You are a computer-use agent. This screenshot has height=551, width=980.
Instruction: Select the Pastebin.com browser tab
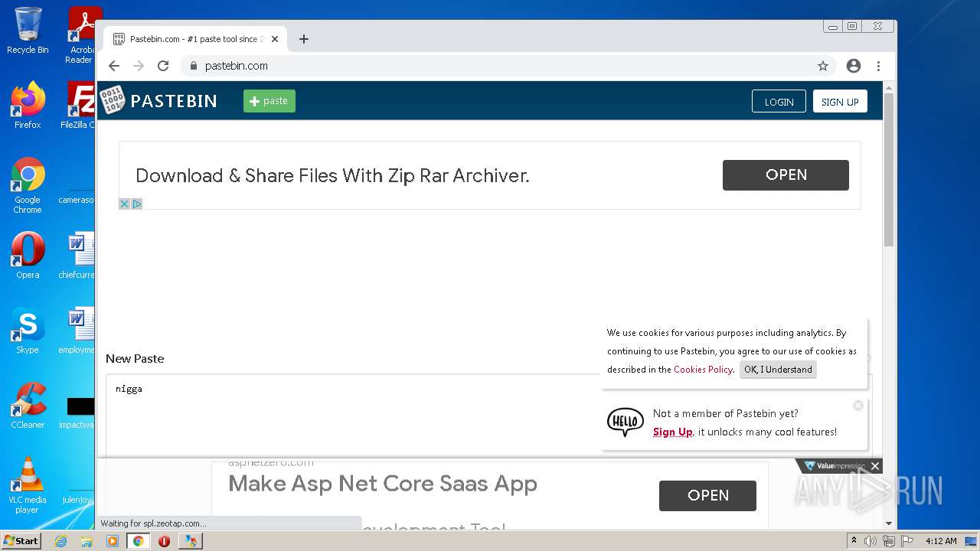pyautogui.click(x=195, y=39)
